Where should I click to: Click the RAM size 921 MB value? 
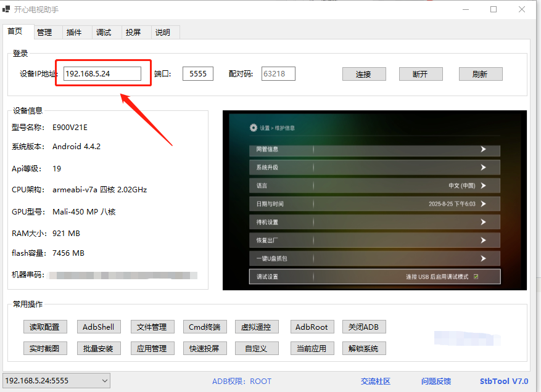coord(66,234)
